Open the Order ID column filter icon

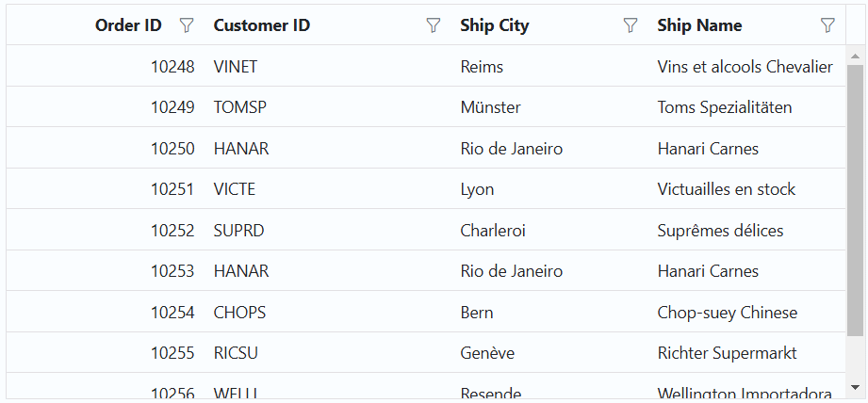(187, 25)
